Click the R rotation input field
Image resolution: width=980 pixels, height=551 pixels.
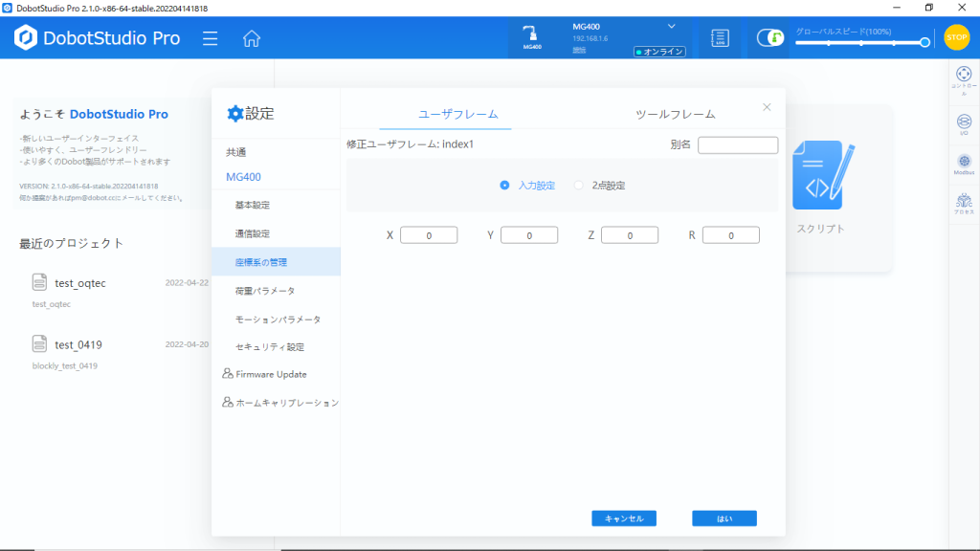point(730,235)
